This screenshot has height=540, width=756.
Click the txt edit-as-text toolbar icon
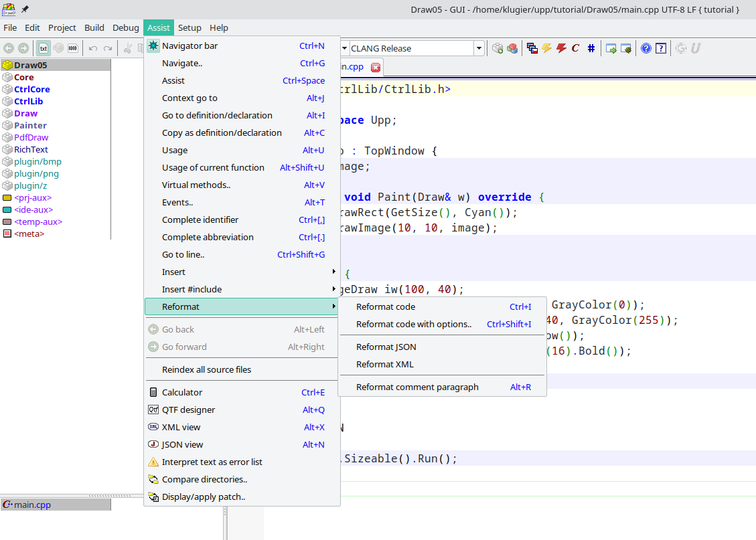(44, 48)
